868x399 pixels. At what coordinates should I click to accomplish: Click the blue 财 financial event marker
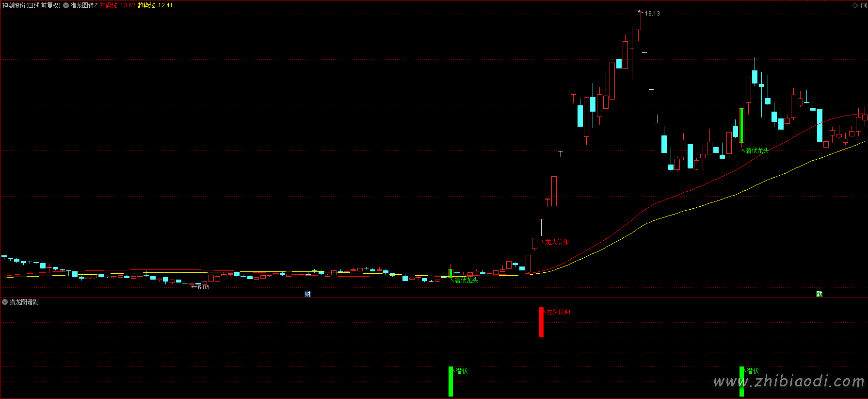coord(307,294)
